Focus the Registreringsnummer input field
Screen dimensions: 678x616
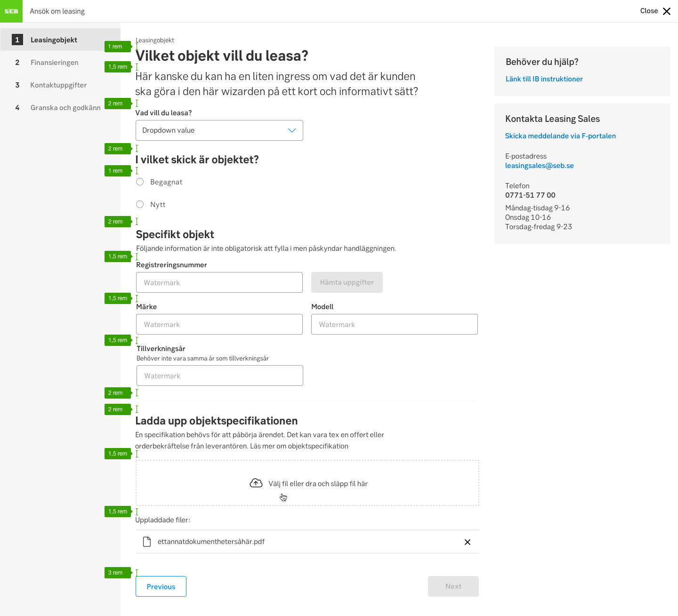[219, 282]
